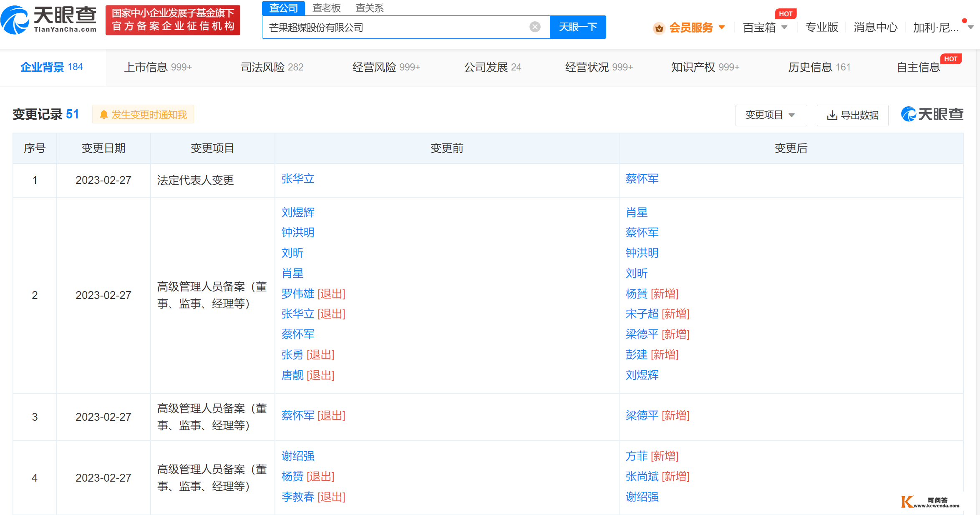
Task: Click the 变更前 column header
Action: [x=447, y=148]
